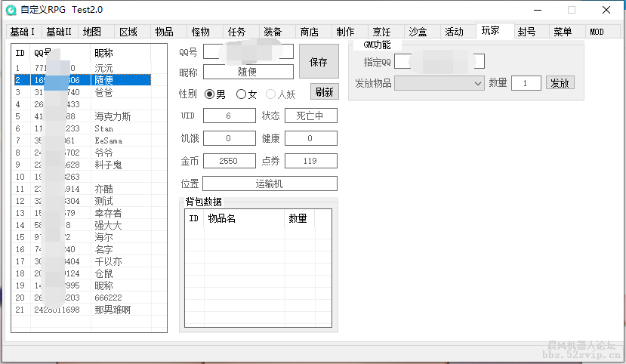Image resolution: width=626 pixels, height=364 pixels.
Task: Switch to the 封号 tab
Action: [526, 32]
